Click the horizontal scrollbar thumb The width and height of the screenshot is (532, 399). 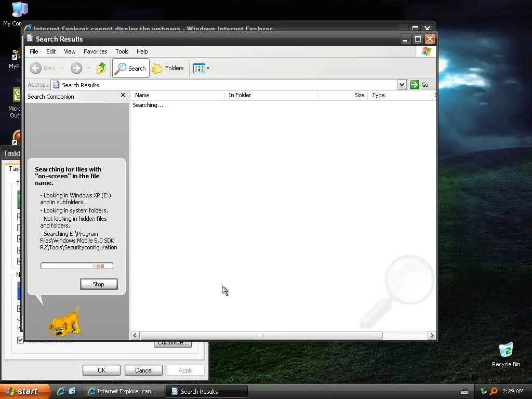point(261,336)
